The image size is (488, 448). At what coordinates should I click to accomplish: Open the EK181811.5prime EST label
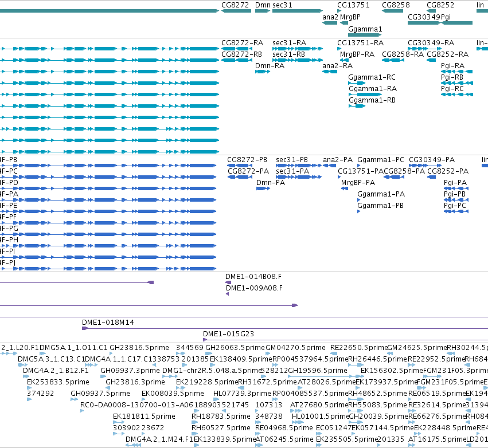point(144,416)
